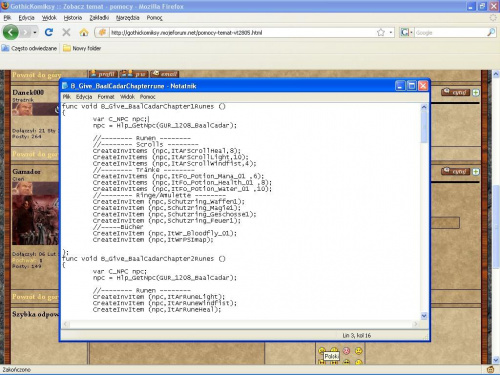Click forum profil button

[103, 74]
